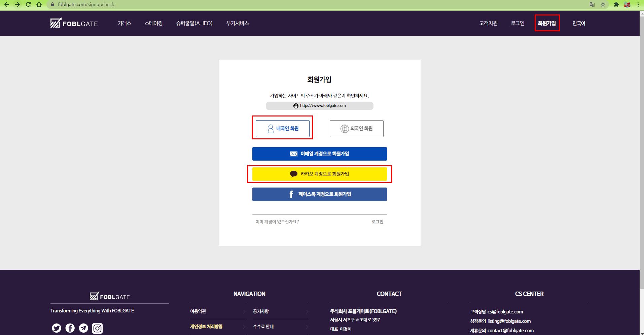Viewport: 644px width, 335px height.
Task: Click the FOBLGATE logo in header
Action: pos(74,23)
